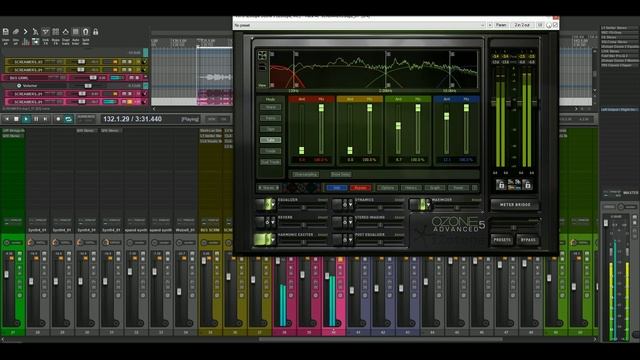The height and width of the screenshot is (360, 640).
Task: Click Solo in Ozone module bar
Action: [x=336, y=188]
